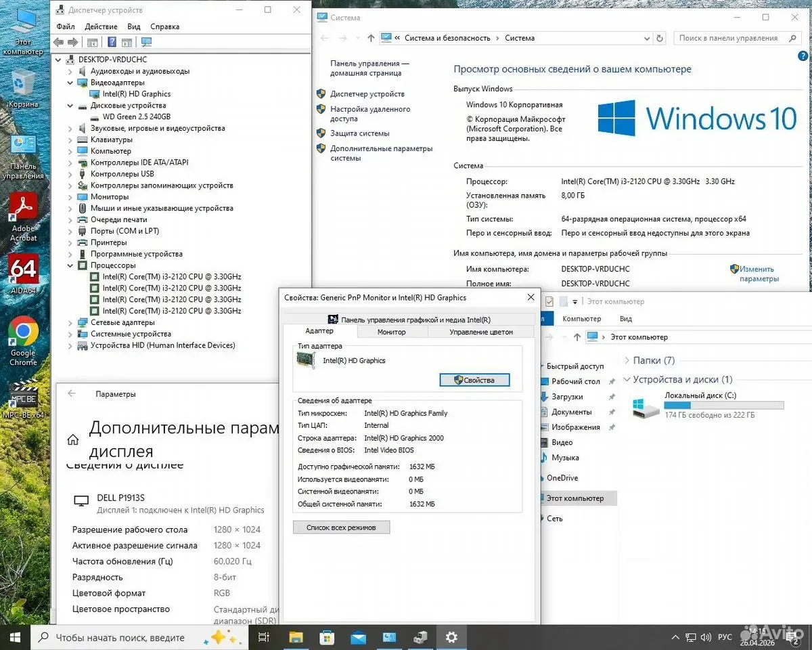
Task: Launch Google Chrome from desktop
Action: click(x=23, y=341)
